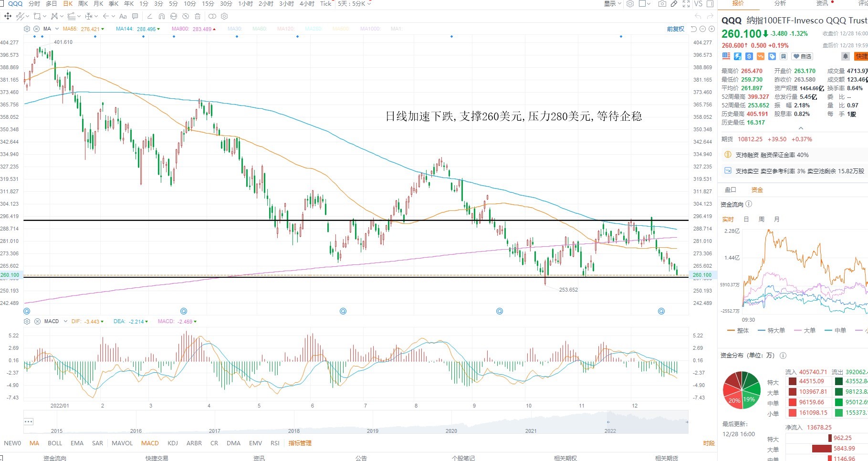The height and width of the screenshot is (461, 868).
Task: Open the 5天:5分K period dropdown
Action: pos(354,4)
